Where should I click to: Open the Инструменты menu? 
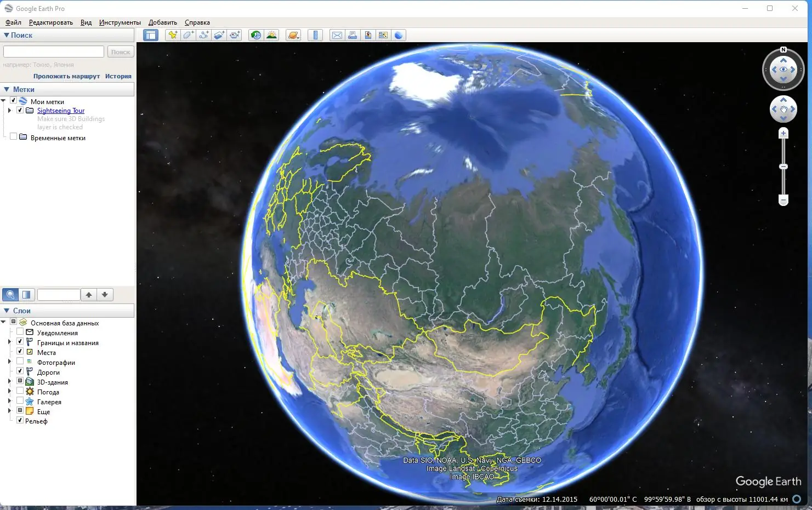(120, 22)
